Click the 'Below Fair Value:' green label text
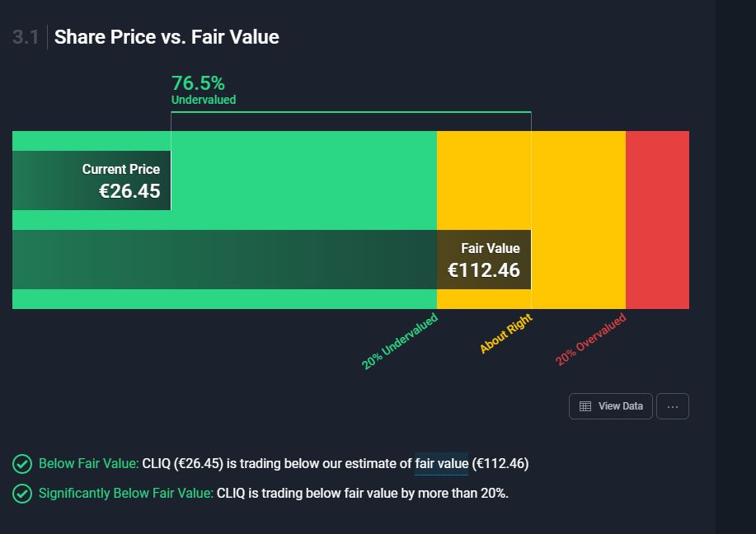756x534 pixels. point(88,463)
